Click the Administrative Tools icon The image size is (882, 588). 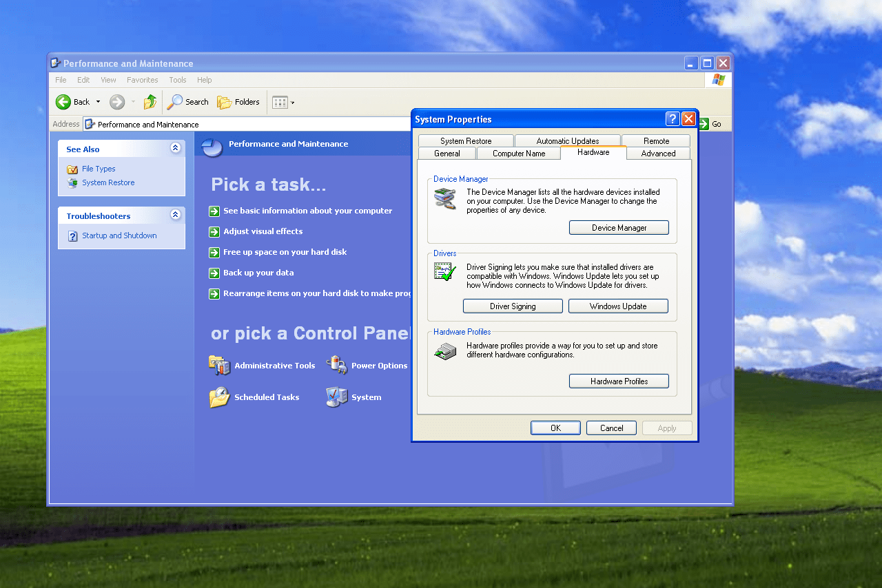(219, 366)
